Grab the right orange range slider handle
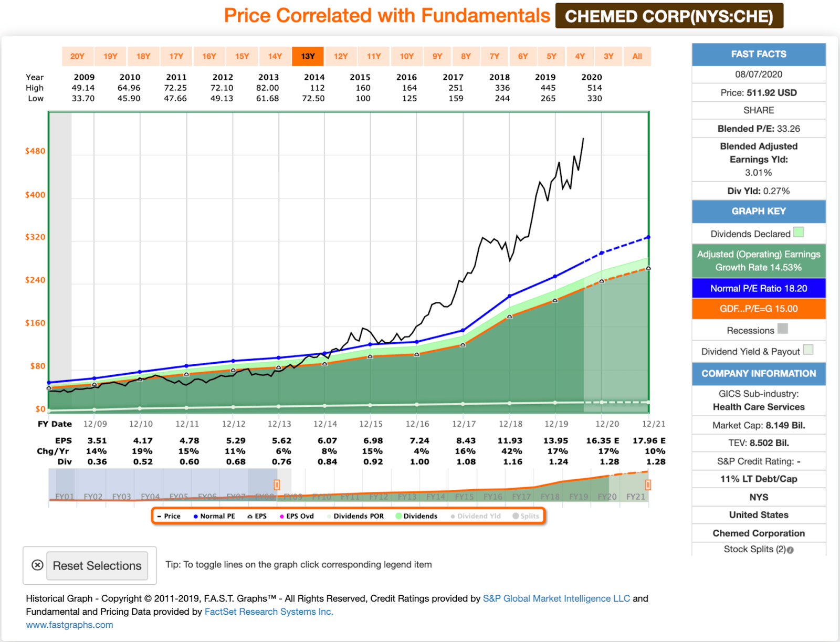The width and height of the screenshot is (840, 642). 648,485
